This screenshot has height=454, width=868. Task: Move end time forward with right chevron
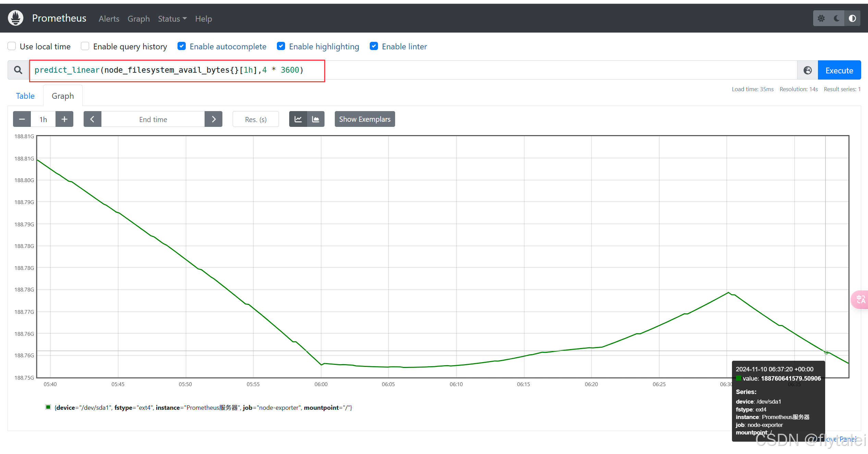click(x=213, y=119)
